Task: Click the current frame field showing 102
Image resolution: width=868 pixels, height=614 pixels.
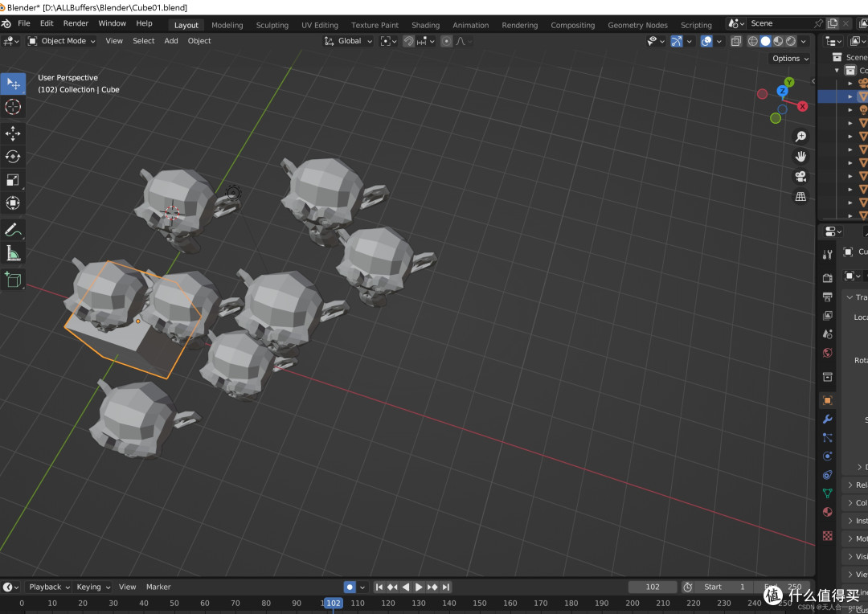Action: point(652,587)
